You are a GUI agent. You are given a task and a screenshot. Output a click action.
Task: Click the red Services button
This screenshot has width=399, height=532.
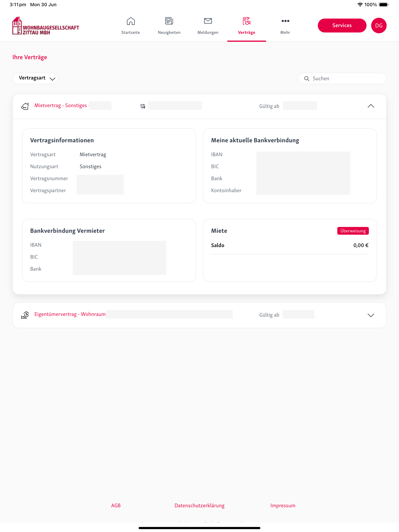click(x=342, y=26)
